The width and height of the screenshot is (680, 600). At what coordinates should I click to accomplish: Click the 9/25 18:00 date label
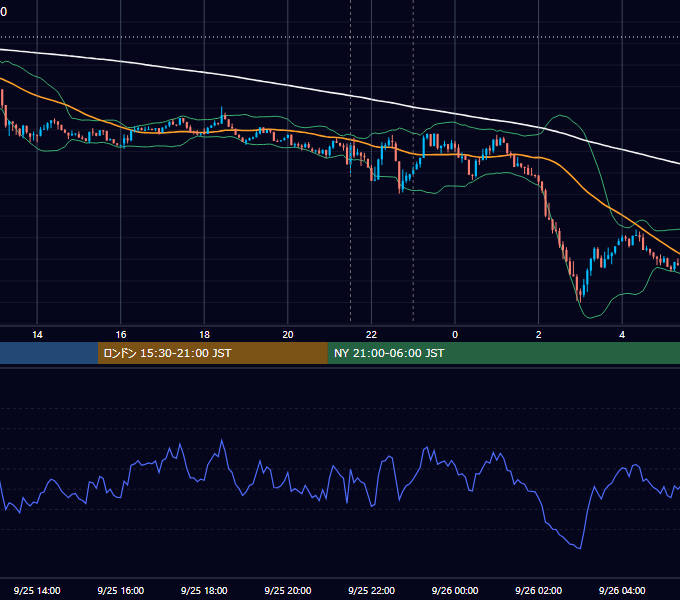204,590
